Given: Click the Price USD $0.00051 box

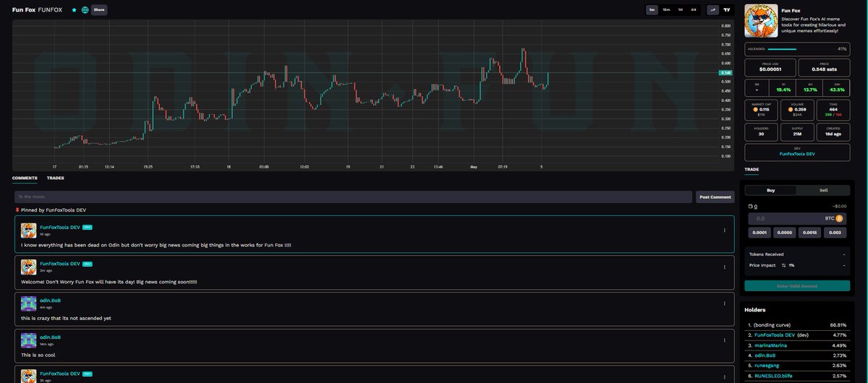Looking at the screenshot, I should click(770, 67).
